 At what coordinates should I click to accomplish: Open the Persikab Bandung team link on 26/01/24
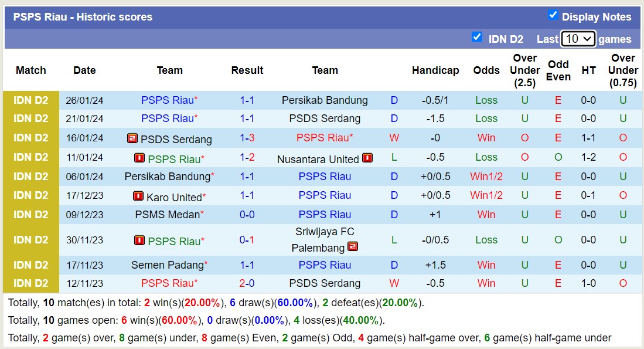click(x=325, y=100)
